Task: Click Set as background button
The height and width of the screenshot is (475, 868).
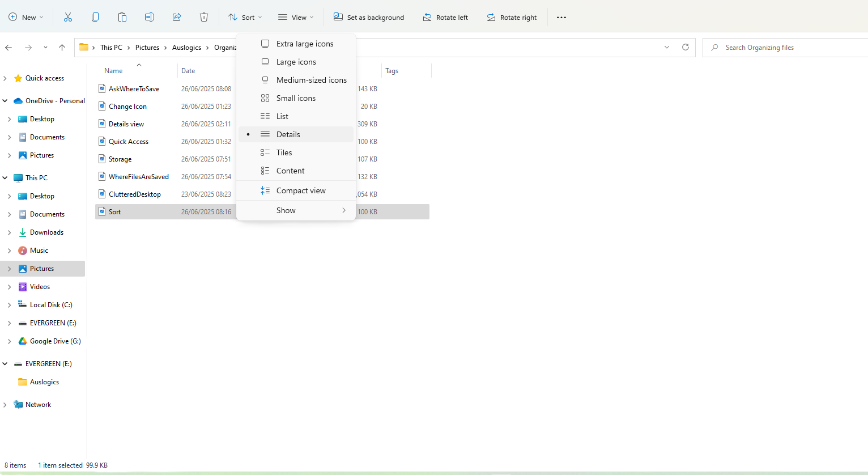Action: click(369, 17)
